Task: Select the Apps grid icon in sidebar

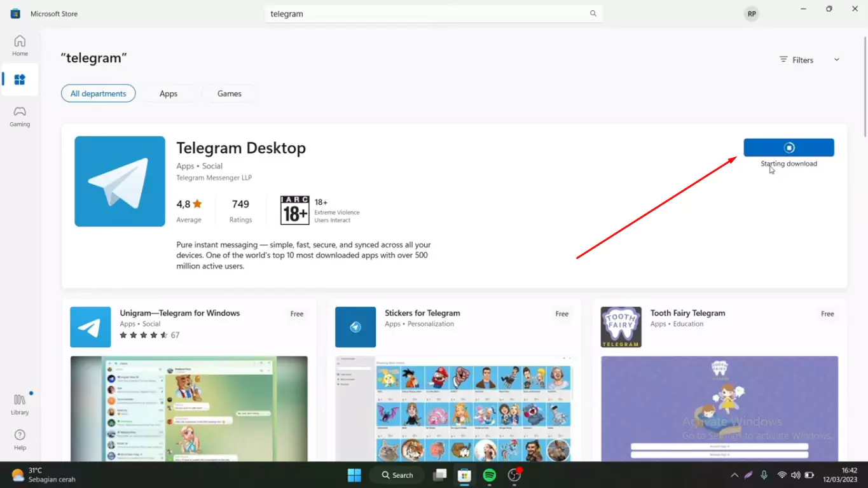Action: (20, 80)
